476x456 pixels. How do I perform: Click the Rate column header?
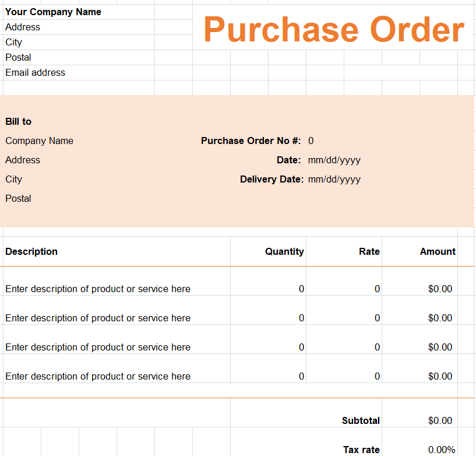point(369,251)
